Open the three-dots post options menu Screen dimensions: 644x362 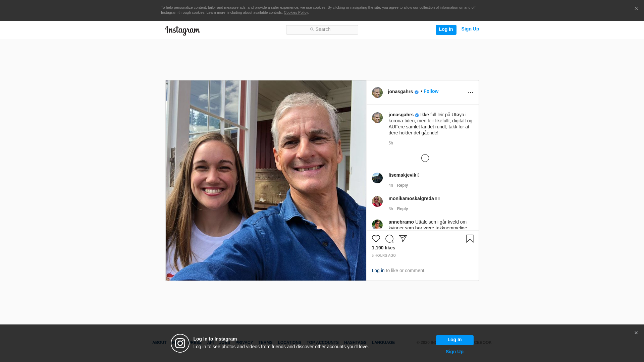[x=470, y=93]
